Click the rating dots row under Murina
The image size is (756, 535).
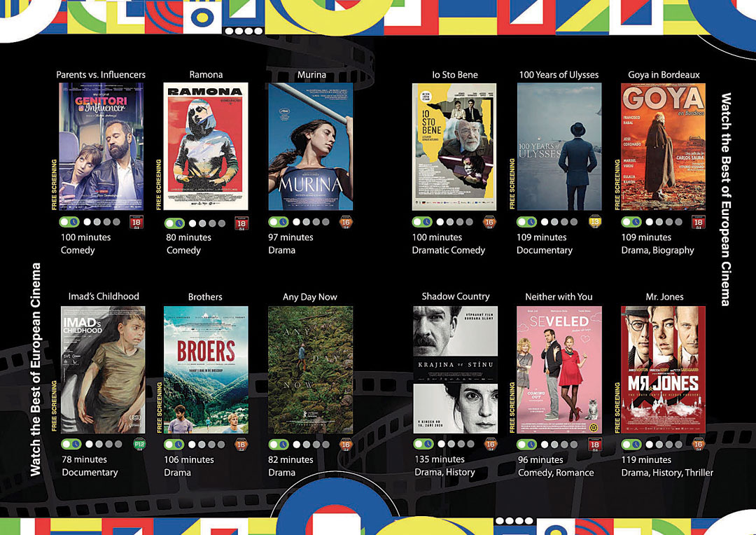(x=311, y=223)
